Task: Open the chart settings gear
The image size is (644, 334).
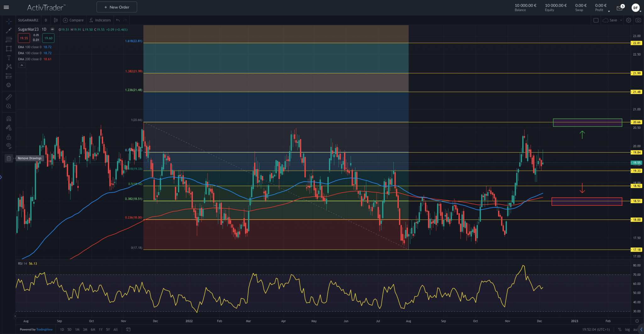Action: coord(629,20)
